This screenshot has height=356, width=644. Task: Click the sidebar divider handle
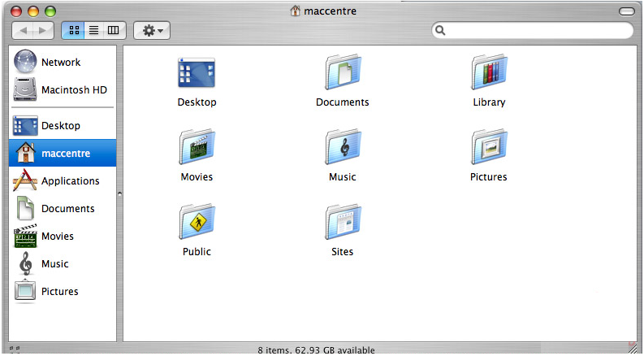119,193
